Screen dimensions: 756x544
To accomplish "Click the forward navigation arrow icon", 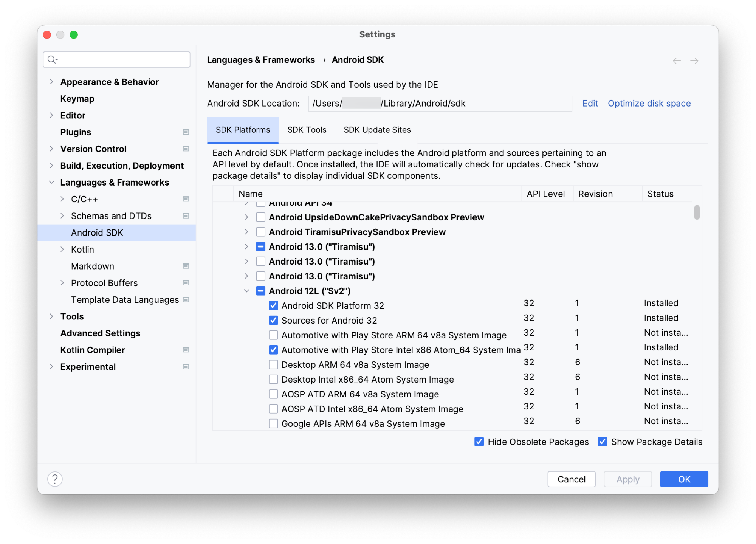I will coord(694,60).
